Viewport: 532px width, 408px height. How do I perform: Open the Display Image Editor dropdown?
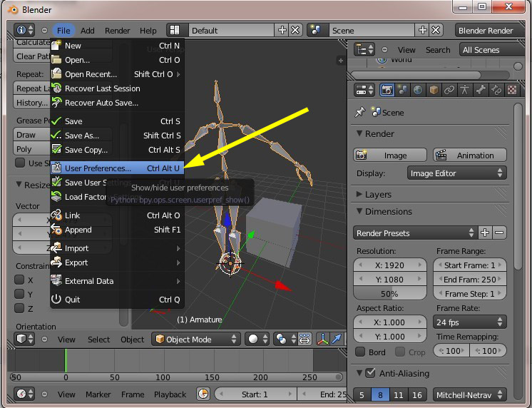(x=456, y=173)
